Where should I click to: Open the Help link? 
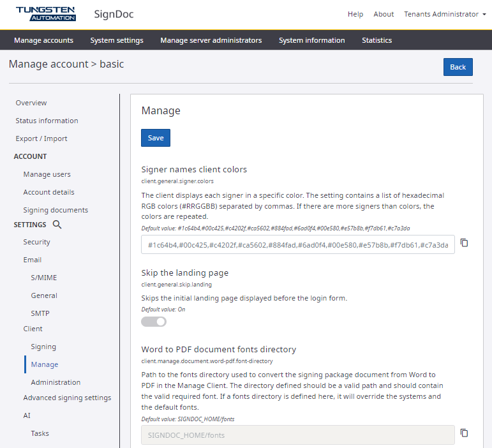tap(355, 14)
